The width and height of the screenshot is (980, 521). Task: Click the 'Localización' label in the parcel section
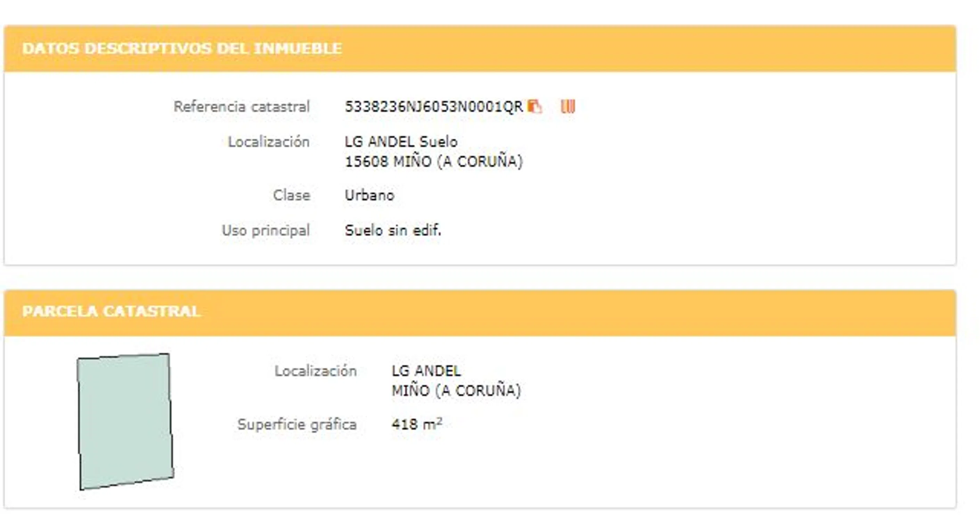316,371
